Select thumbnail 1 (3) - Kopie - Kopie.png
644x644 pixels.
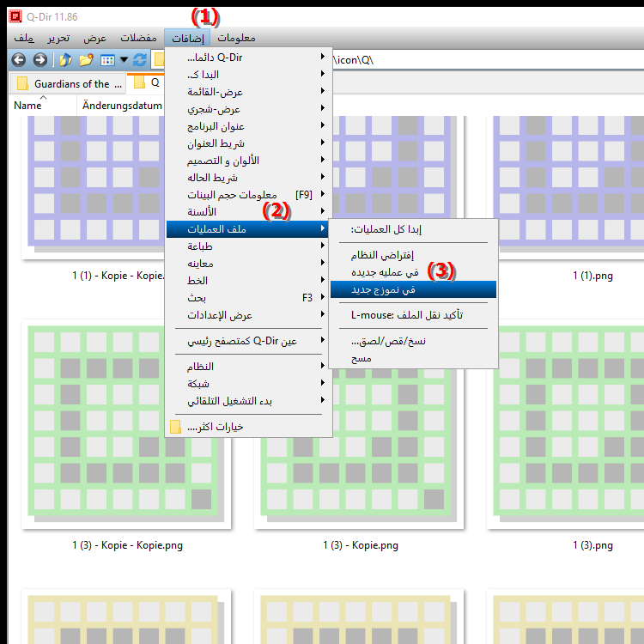126,424
